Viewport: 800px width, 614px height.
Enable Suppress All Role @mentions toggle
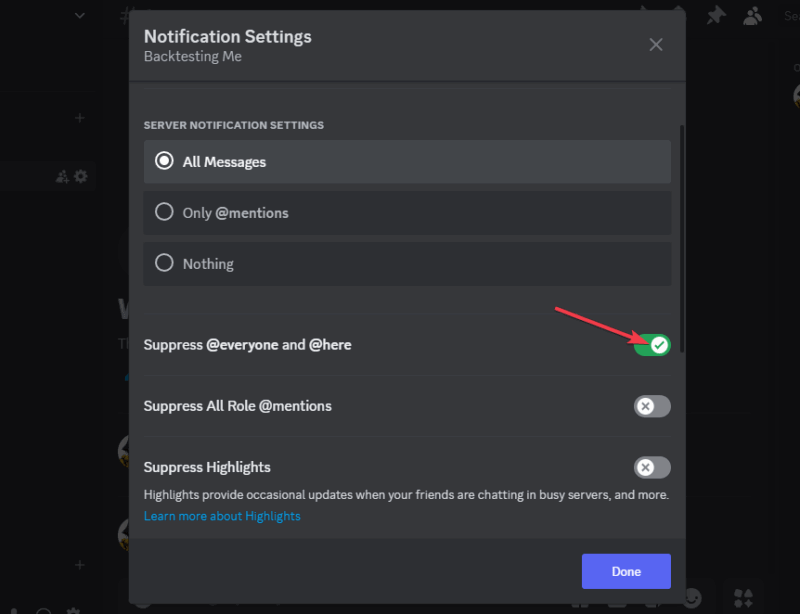pos(652,406)
